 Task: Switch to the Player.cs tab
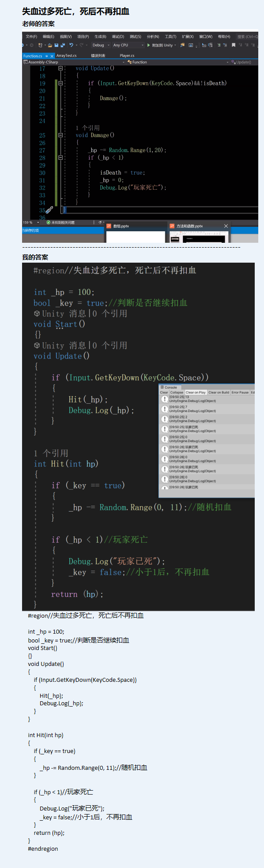[x=127, y=56]
